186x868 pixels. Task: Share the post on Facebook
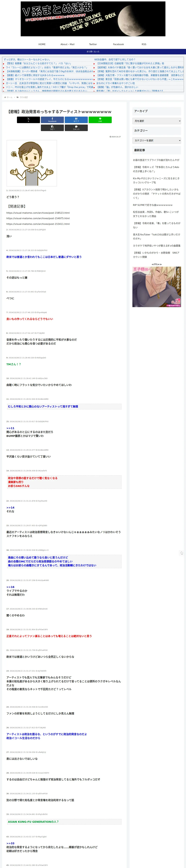(x=52, y=120)
